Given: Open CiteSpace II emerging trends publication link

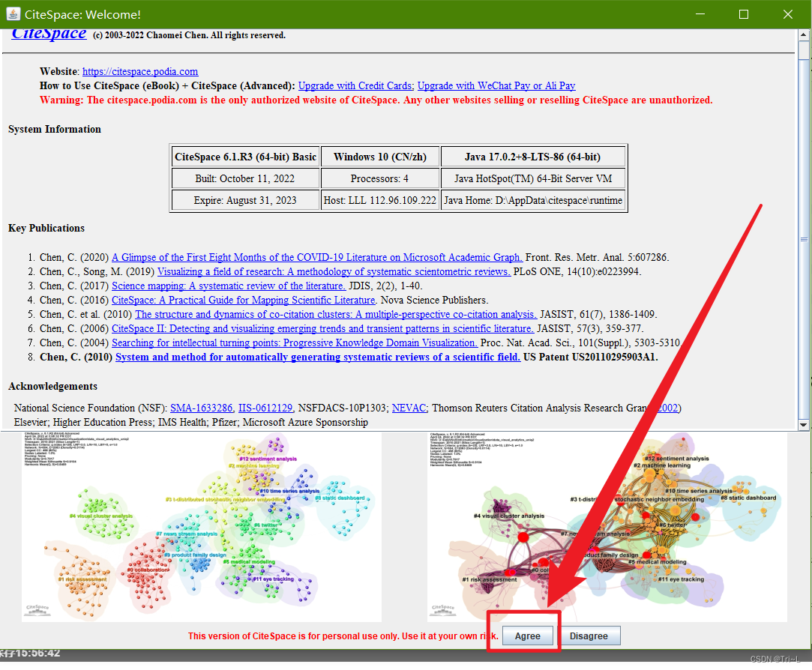Looking at the screenshot, I should [322, 329].
